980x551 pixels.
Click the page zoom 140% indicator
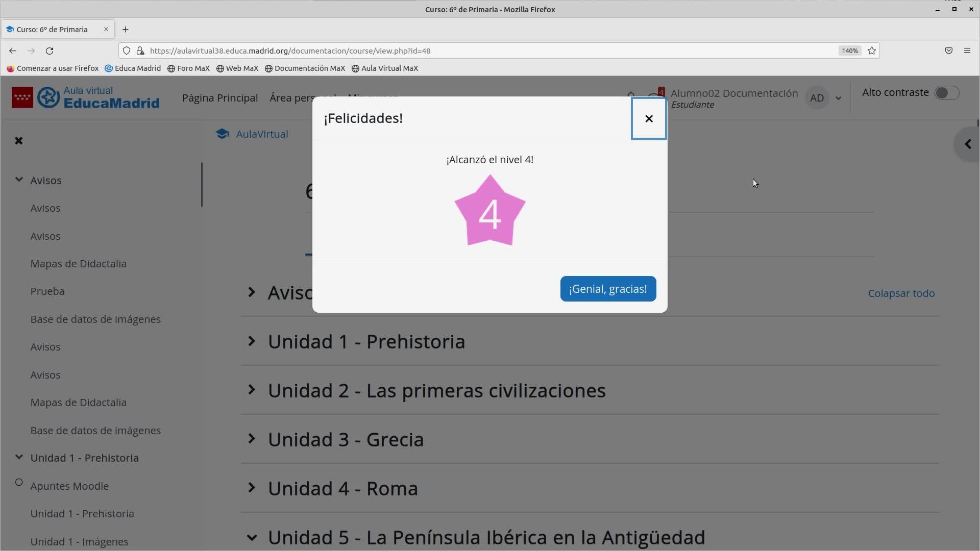(x=849, y=51)
